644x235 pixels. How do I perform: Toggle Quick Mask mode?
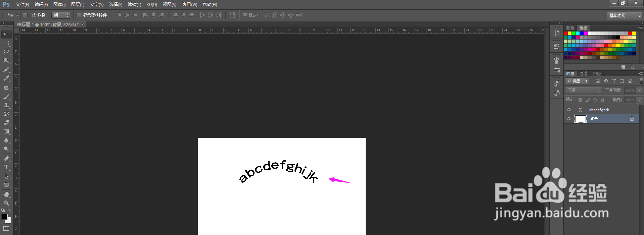click(6, 229)
